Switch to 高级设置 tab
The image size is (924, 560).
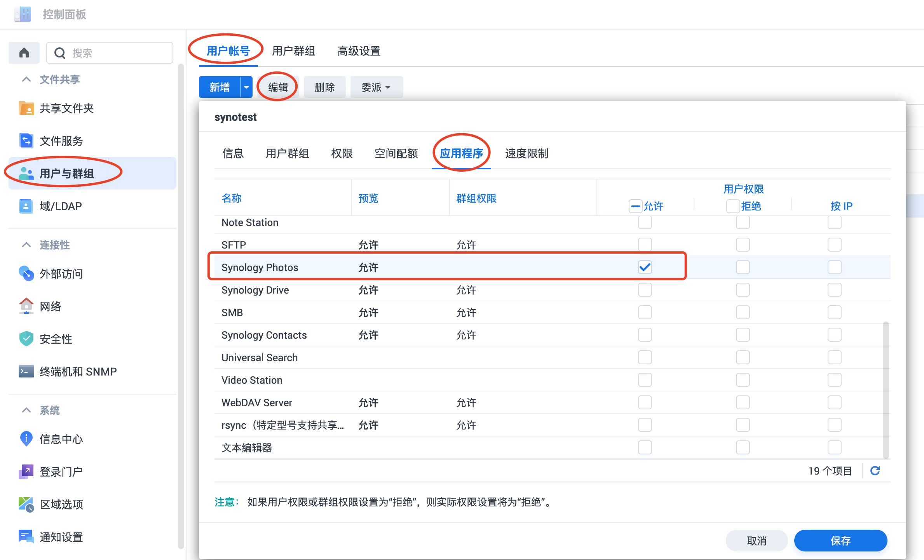pyautogui.click(x=359, y=51)
